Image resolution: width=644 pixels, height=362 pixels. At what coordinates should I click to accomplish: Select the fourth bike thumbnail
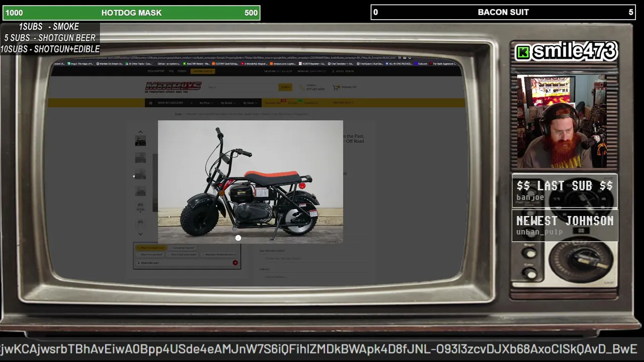140,191
